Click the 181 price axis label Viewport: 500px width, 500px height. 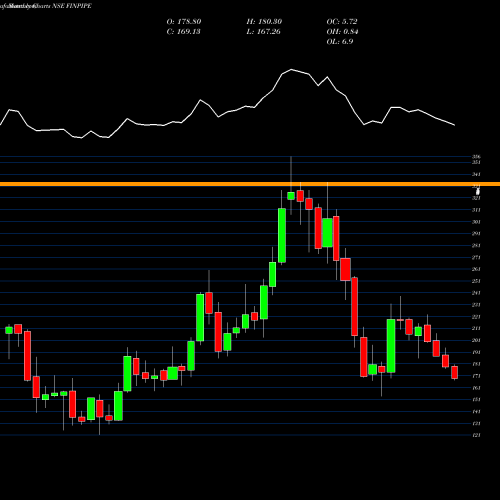[x=476, y=364]
